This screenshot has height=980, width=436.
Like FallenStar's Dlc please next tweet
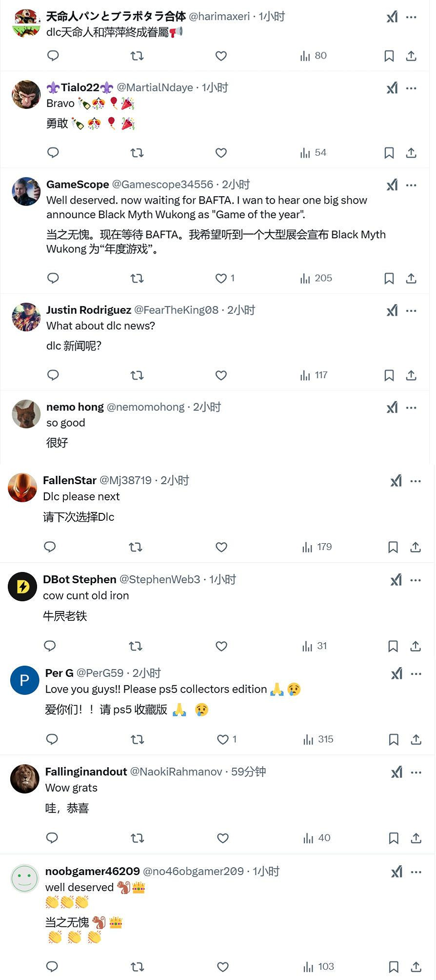(x=221, y=547)
